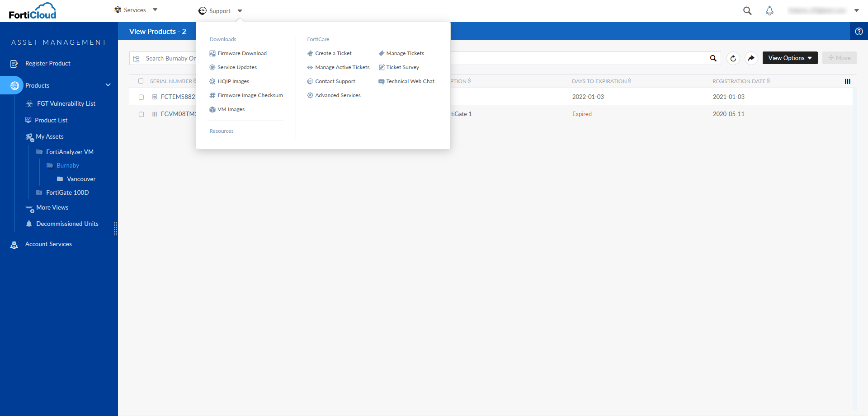Open the FortiCloud logo home link
Viewport: 868px width, 416px height.
33,11
